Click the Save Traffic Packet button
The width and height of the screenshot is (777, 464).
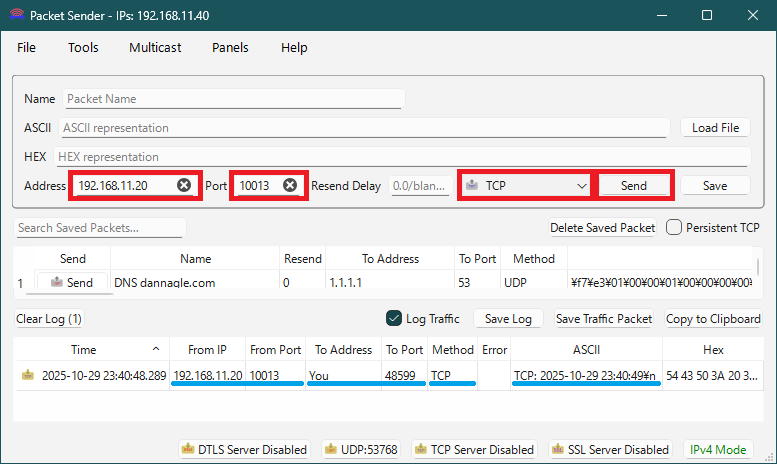pos(603,319)
